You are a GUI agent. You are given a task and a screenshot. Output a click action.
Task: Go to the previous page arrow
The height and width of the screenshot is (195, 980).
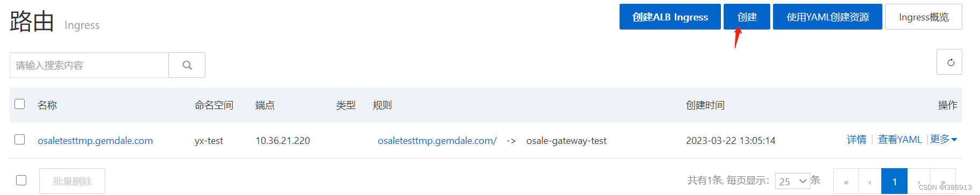tap(870, 182)
